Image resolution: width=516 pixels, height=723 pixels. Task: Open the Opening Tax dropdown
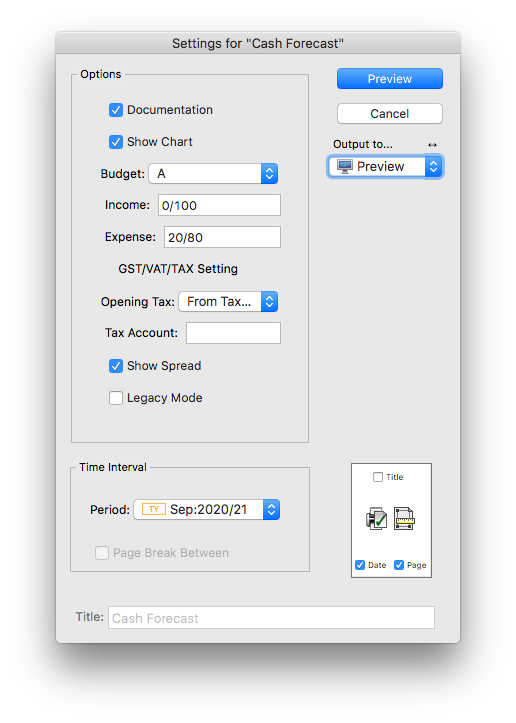coord(228,302)
